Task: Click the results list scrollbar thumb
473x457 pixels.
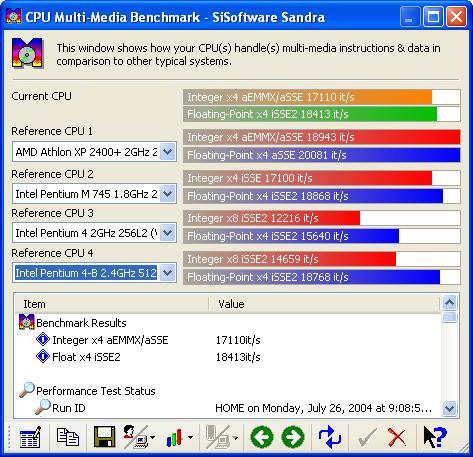Action: (449, 317)
